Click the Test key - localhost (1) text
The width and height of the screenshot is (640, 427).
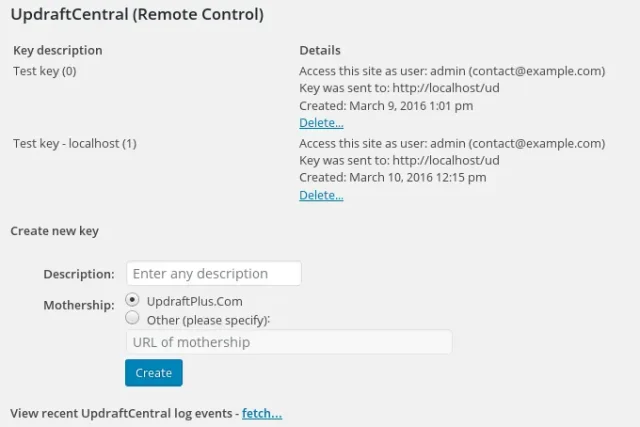pyautogui.click(x=75, y=143)
